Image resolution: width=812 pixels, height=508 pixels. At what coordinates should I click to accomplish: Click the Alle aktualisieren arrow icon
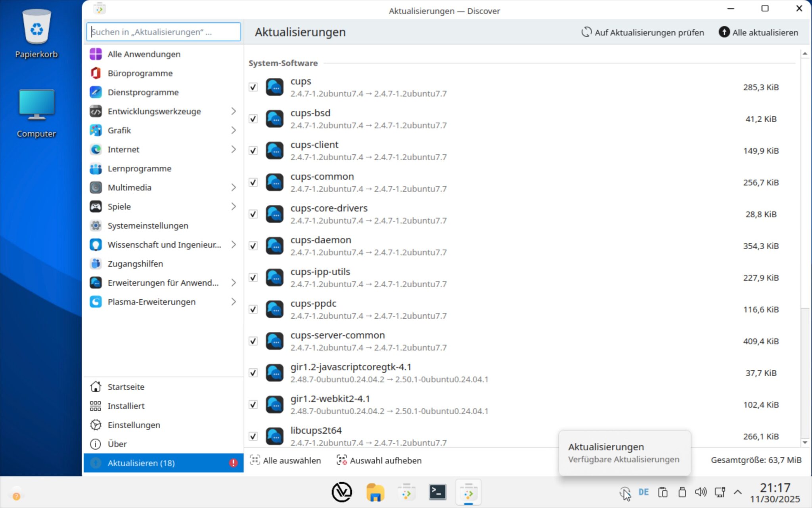click(724, 32)
